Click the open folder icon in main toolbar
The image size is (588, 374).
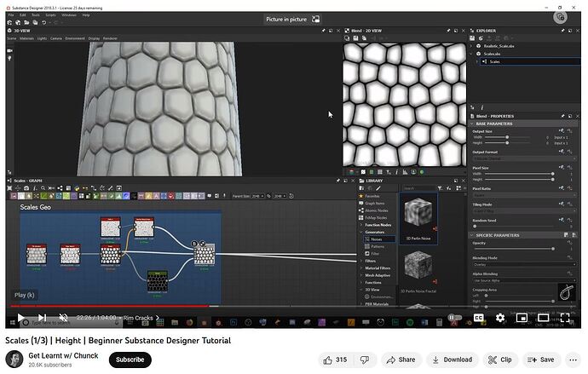(26, 23)
